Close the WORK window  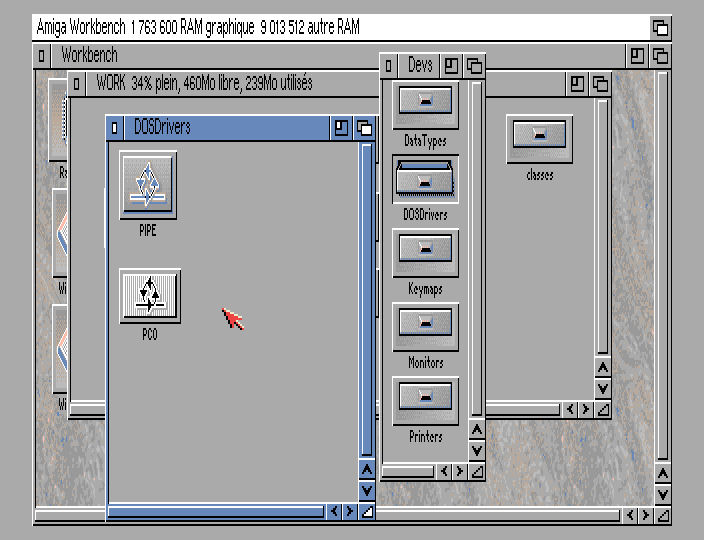76,83
